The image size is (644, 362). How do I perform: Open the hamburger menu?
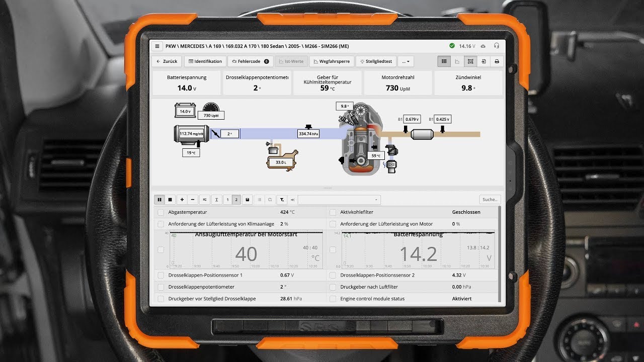(157, 46)
